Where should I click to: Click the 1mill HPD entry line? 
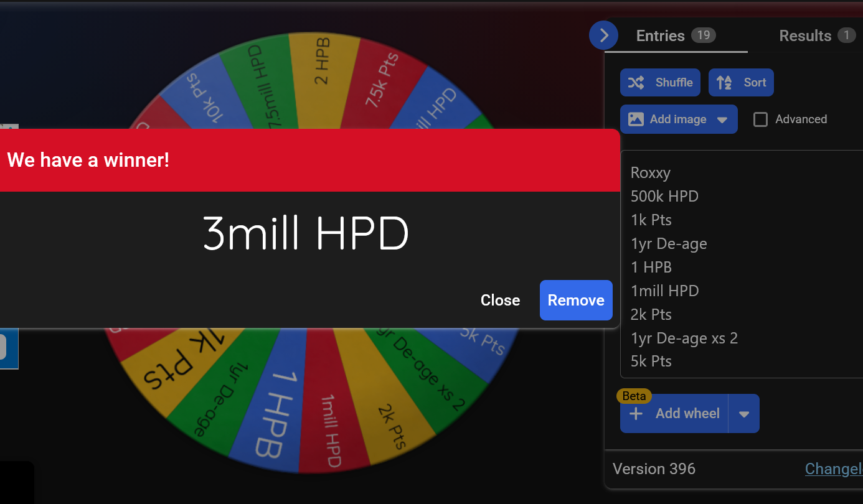tap(664, 291)
